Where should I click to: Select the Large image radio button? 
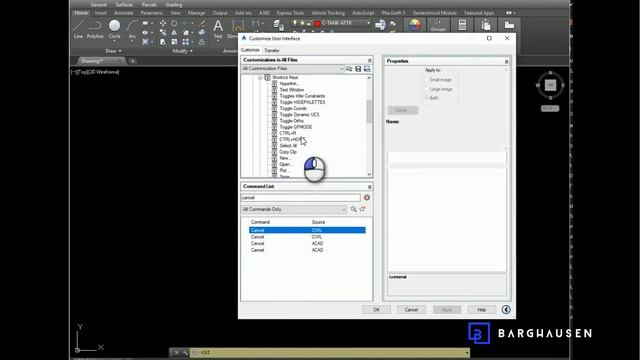(427, 89)
